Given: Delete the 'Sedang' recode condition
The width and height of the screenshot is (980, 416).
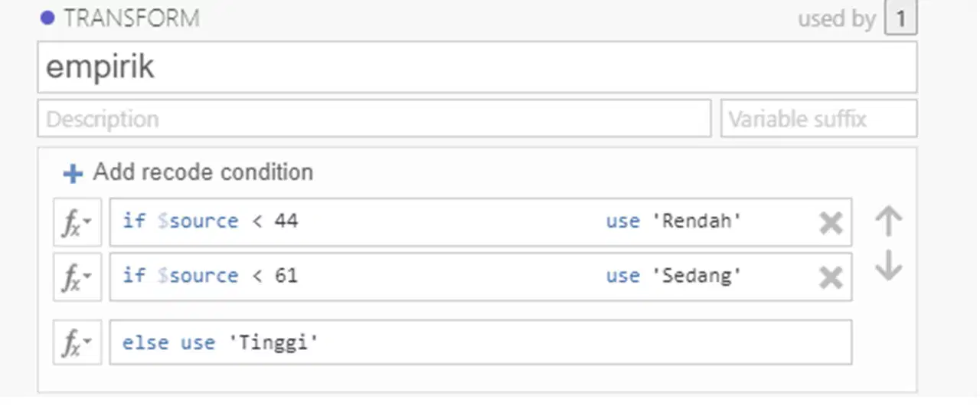Looking at the screenshot, I should [x=831, y=277].
